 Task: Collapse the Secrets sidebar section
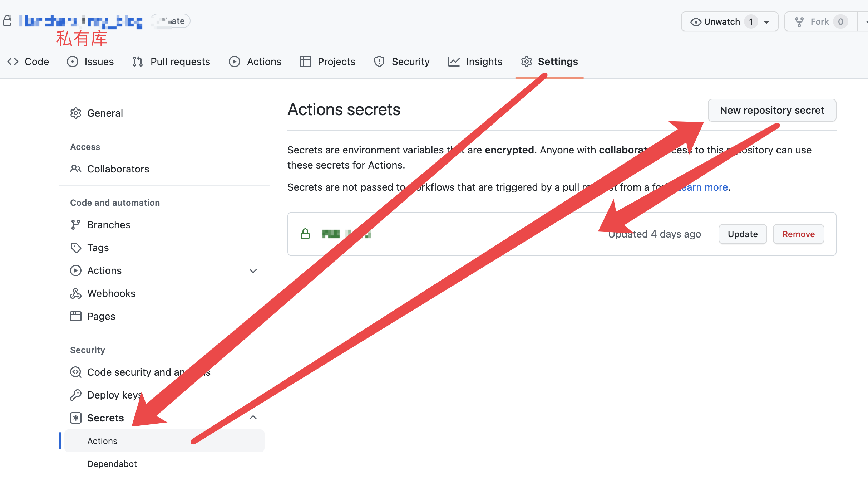coord(253,418)
